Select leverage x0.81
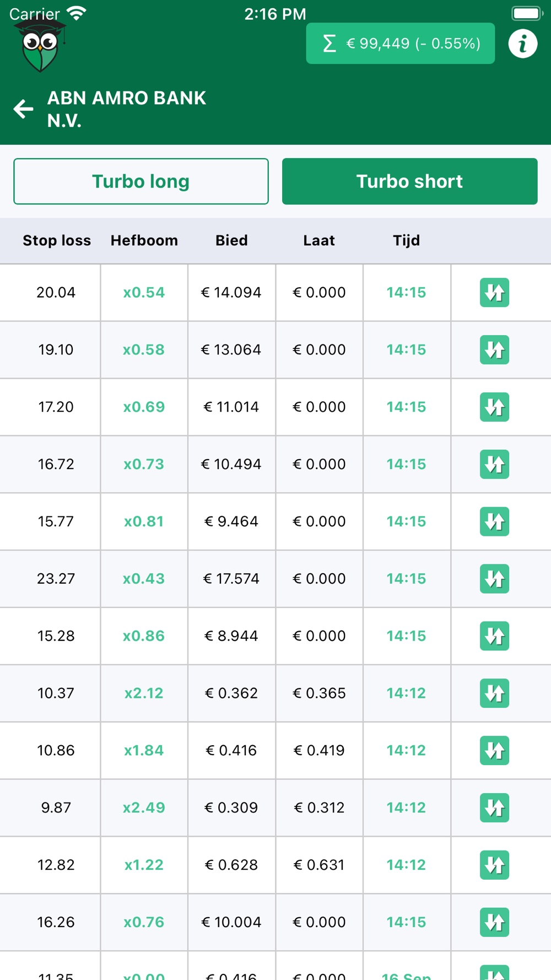This screenshot has height=980, width=551. point(144,522)
